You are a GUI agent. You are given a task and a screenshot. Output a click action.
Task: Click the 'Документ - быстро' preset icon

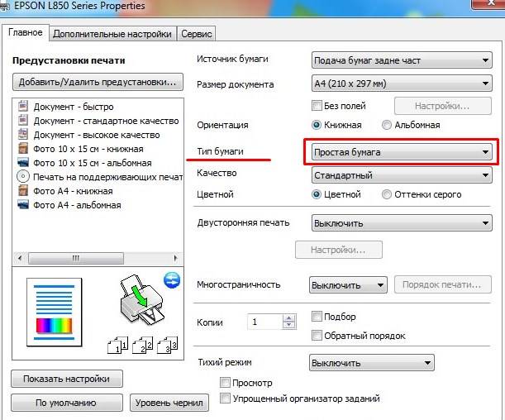click(24, 107)
